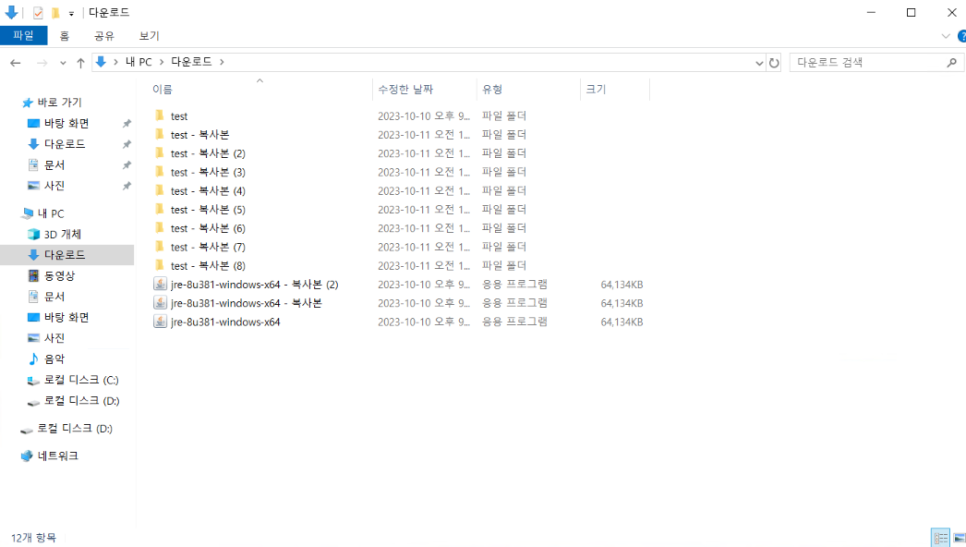Screen dimensions: 966x547
Task: Open the 파일 menu tab
Action: (23, 36)
